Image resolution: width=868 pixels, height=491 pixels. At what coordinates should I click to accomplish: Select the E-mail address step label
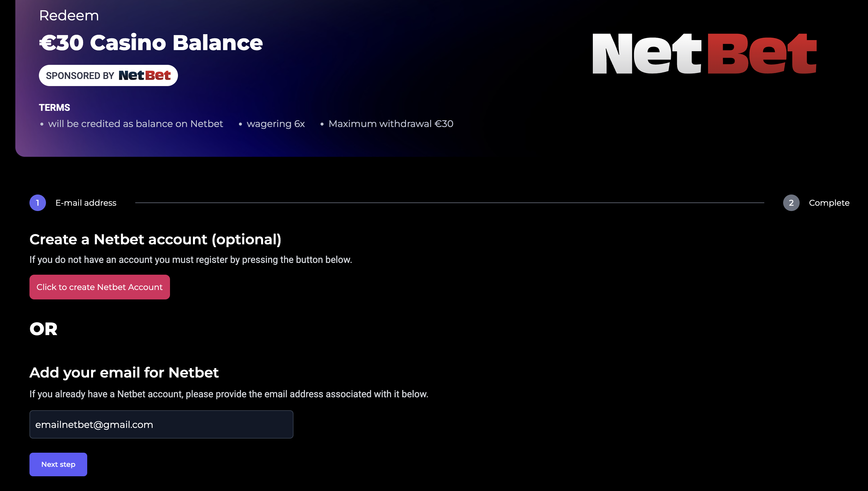pyautogui.click(x=86, y=203)
